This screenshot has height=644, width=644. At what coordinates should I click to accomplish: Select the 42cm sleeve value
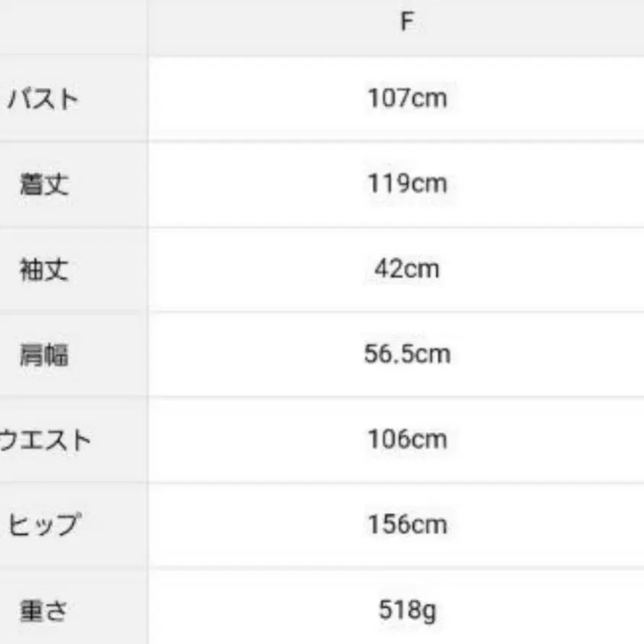407,268
